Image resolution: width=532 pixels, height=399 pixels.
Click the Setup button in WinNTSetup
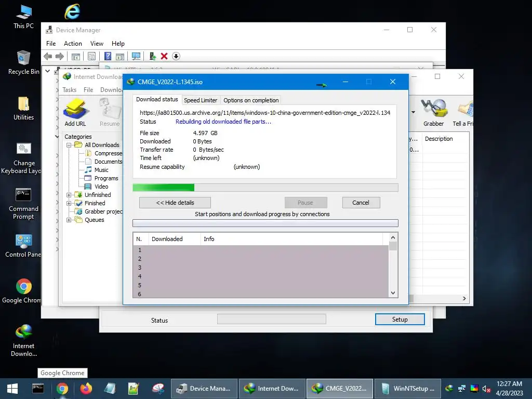tap(400, 320)
